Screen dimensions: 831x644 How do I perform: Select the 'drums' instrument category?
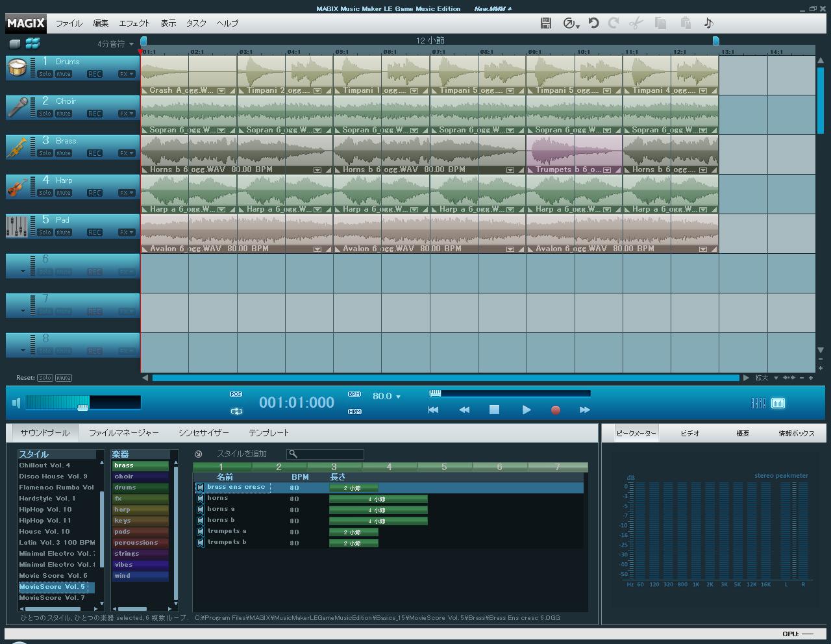[140, 488]
